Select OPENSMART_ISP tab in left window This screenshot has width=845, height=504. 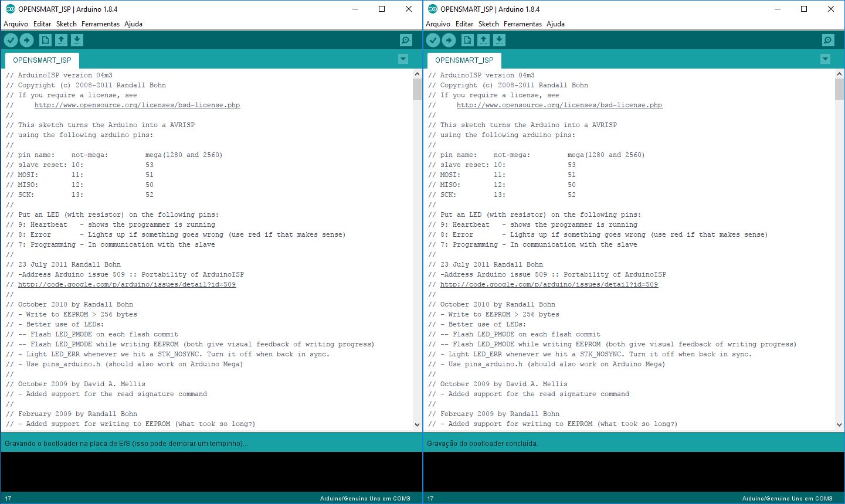(42, 60)
